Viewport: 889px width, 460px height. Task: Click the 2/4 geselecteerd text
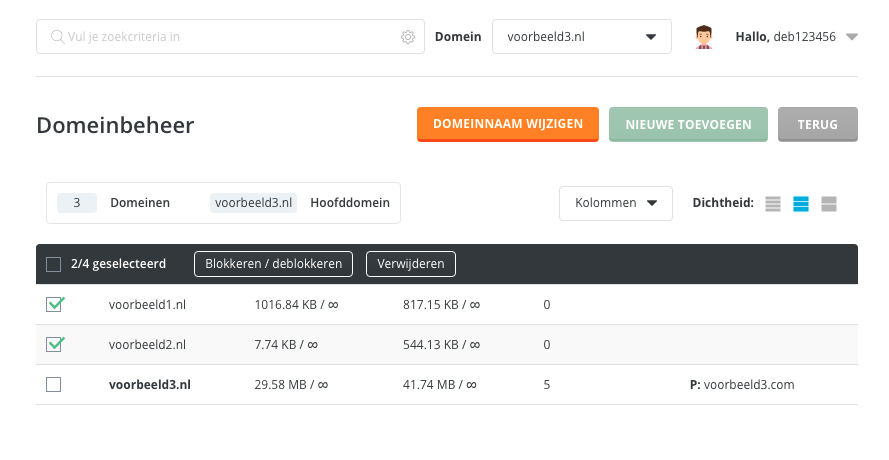tap(118, 264)
